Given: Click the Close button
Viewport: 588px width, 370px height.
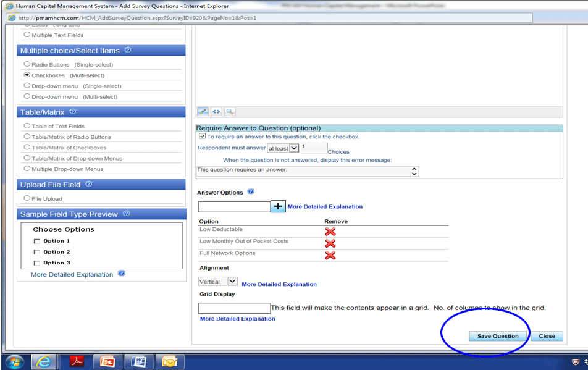Looking at the screenshot, I should [x=547, y=336].
